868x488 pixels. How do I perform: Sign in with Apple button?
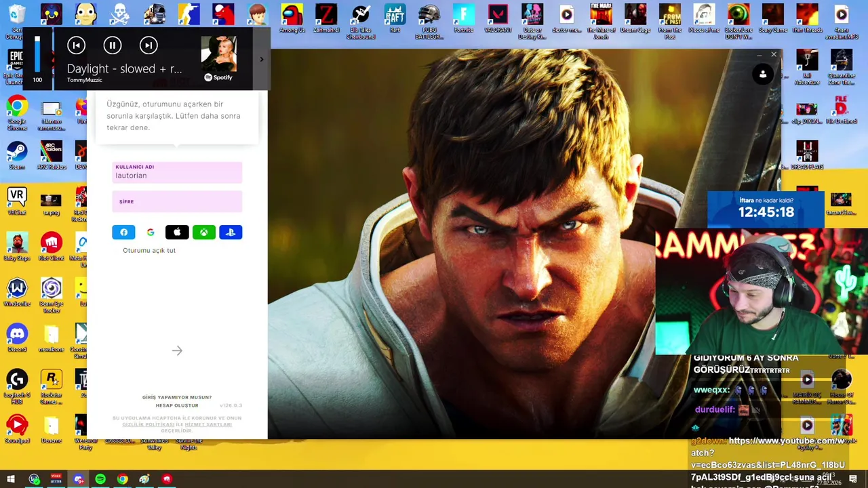click(177, 232)
